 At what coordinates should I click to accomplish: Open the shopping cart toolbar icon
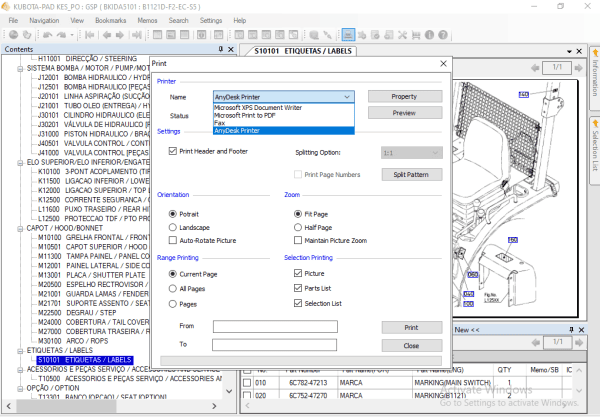(x=416, y=35)
